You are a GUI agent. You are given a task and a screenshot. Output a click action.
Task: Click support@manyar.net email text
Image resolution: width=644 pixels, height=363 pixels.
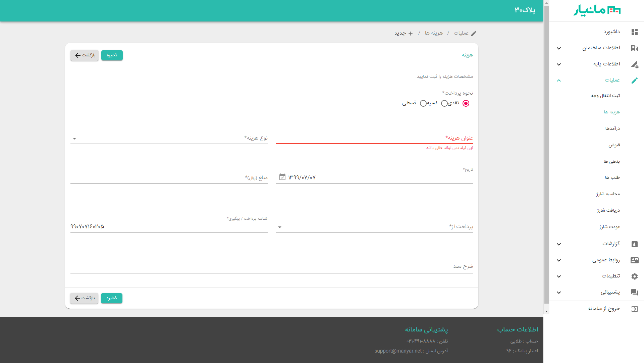(x=398, y=351)
